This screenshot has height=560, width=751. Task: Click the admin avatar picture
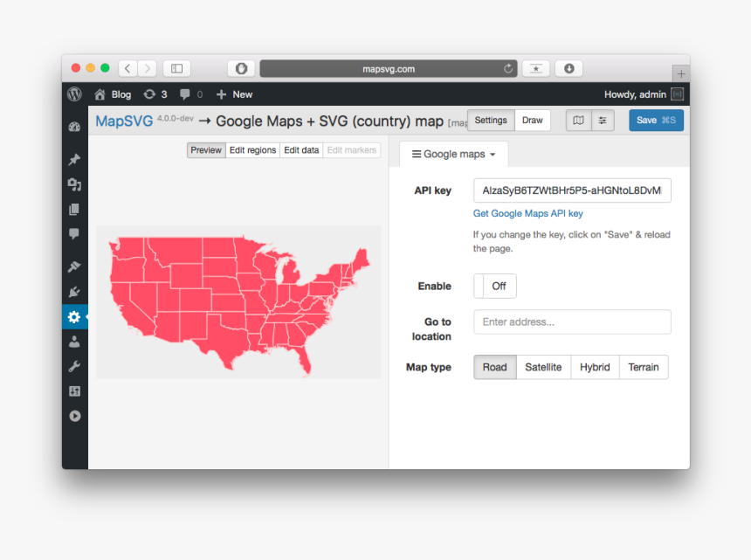(x=678, y=94)
